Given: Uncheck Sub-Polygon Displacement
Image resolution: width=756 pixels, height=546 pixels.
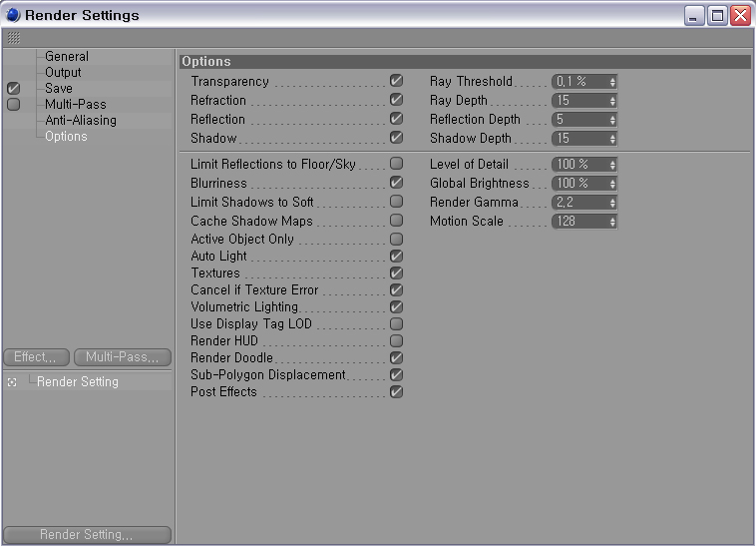Looking at the screenshot, I should point(396,374).
